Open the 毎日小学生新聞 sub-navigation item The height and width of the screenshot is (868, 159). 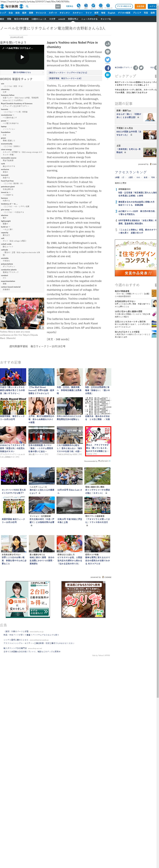point(21,19)
